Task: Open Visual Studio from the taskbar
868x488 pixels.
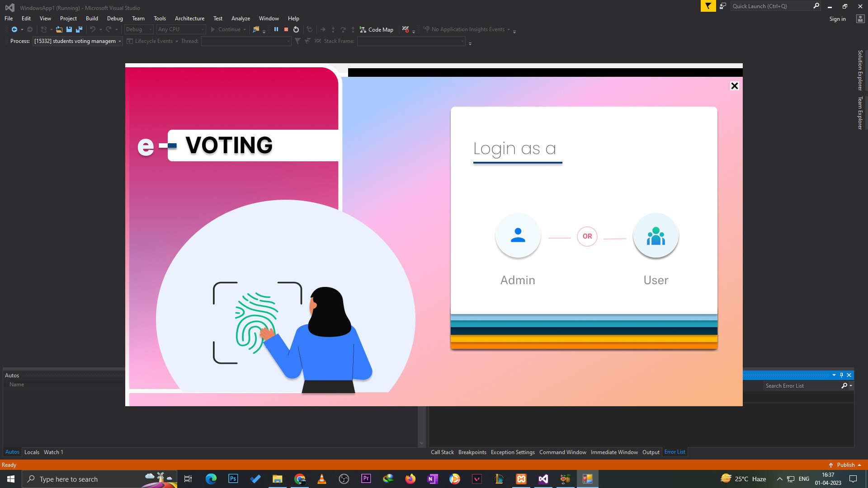Action: (x=543, y=479)
